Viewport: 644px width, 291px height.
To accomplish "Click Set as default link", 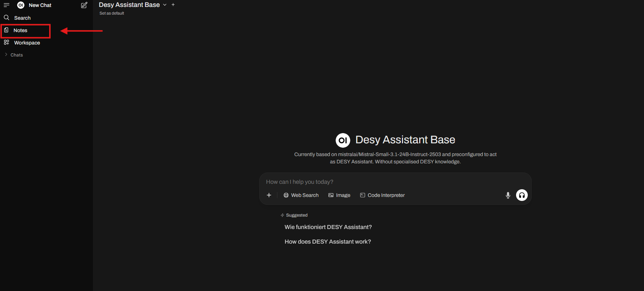I will [112, 13].
